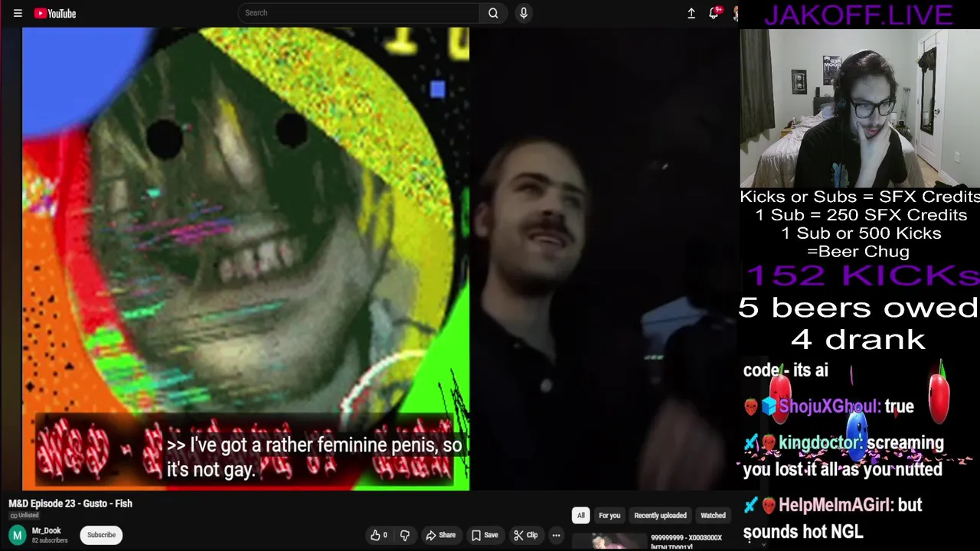Image resolution: width=980 pixels, height=551 pixels.
Task: Click the video player area to pause
Action: (380, 259)
